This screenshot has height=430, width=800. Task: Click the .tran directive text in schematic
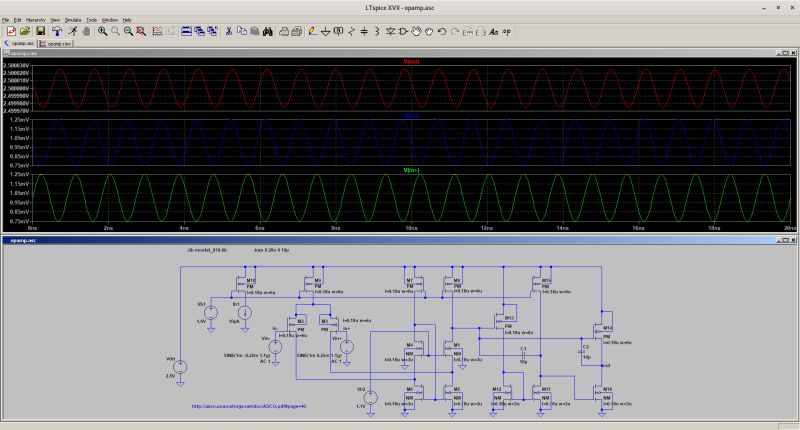[x=271, y=250]
